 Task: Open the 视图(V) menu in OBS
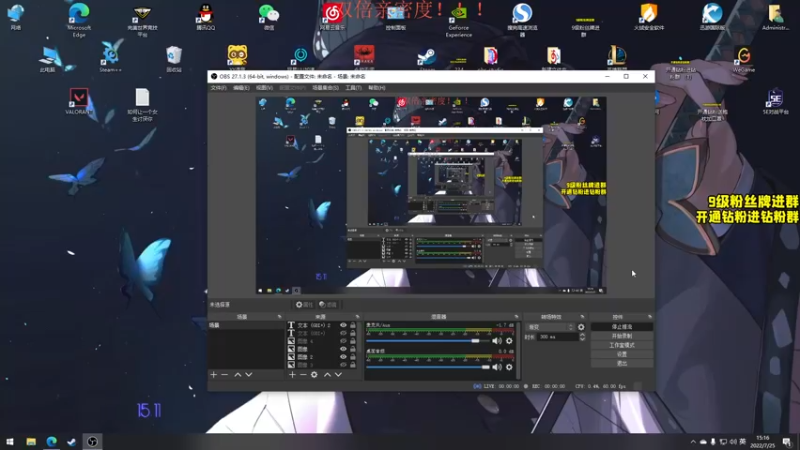(264, 88)
